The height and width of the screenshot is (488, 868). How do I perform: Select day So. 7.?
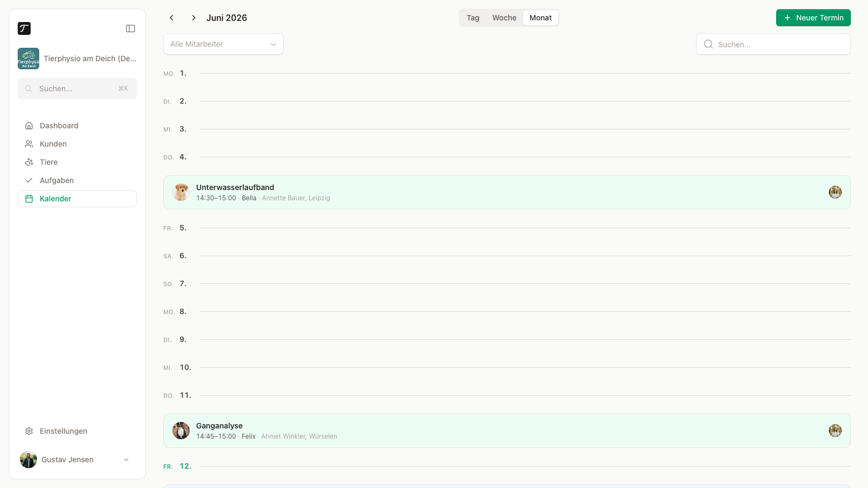click(x=175, y=283)
